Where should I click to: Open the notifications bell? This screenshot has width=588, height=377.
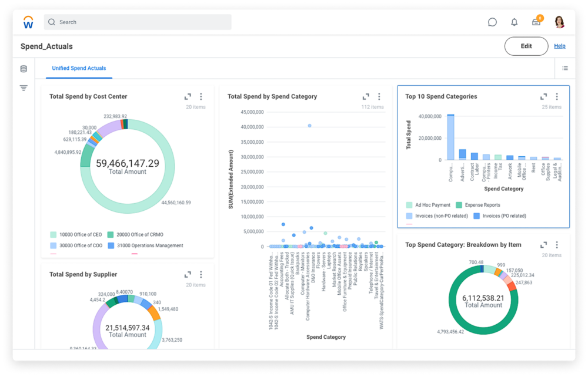tap(514, 22)
